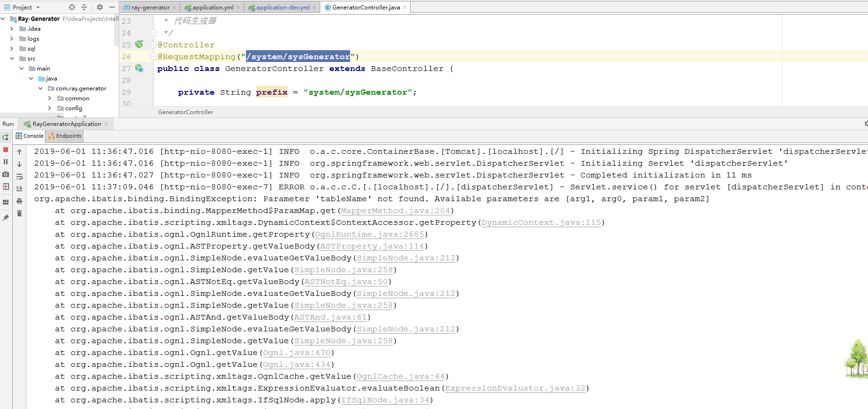Open OgnlCache.java:44 link
The height and width of the screenshot is (409, 868).
[x=401, y=376]
